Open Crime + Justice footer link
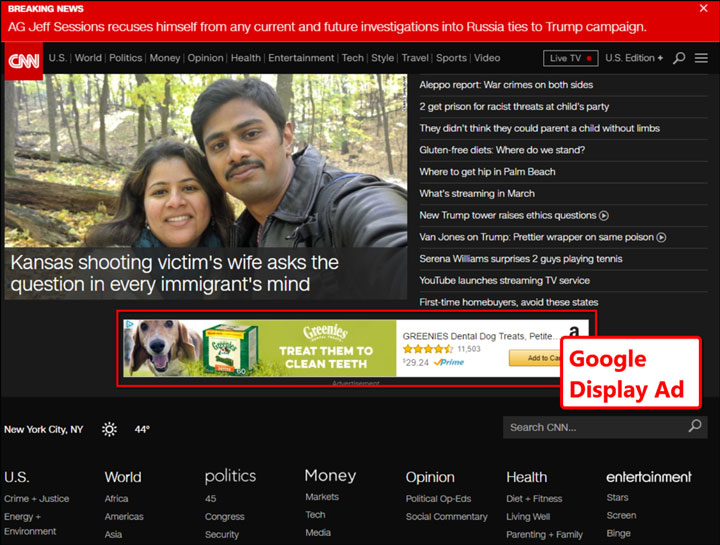 tap(36, 498)
